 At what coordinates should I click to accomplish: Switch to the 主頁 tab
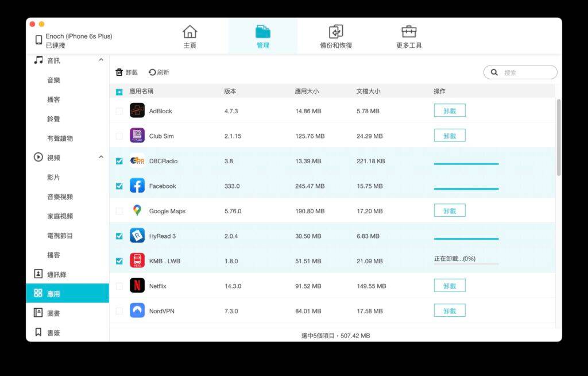[x=189, y=36]
